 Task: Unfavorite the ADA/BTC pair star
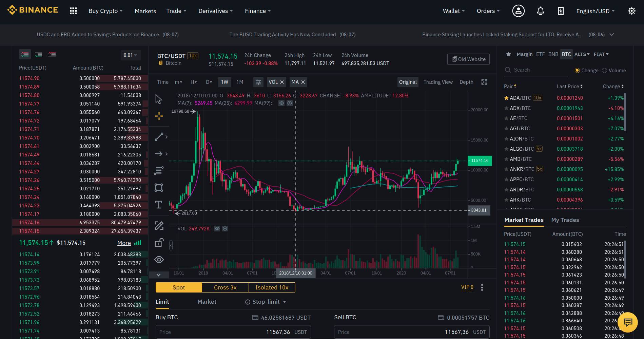(x=506, y=98)
